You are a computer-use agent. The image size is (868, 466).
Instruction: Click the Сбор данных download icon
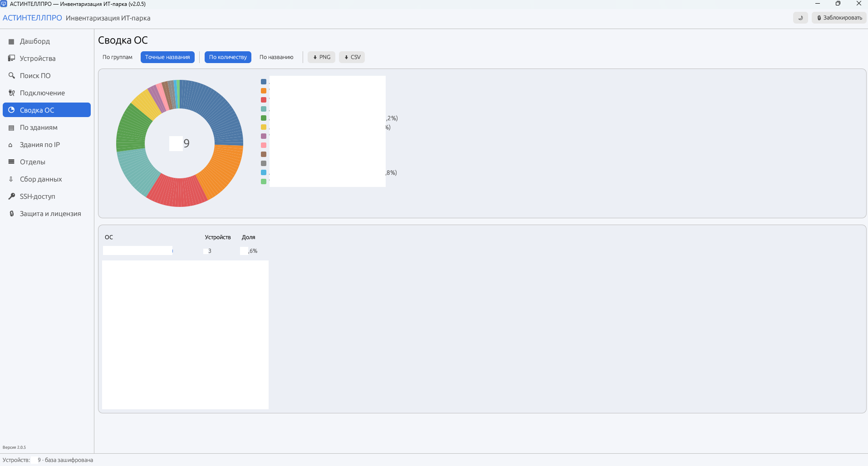coord(11,179)
